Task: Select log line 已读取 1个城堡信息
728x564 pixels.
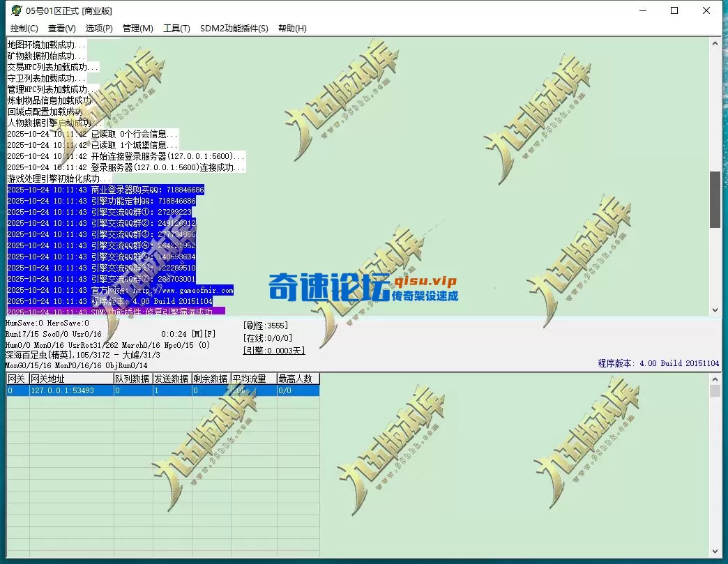Action: coord(92,145)
